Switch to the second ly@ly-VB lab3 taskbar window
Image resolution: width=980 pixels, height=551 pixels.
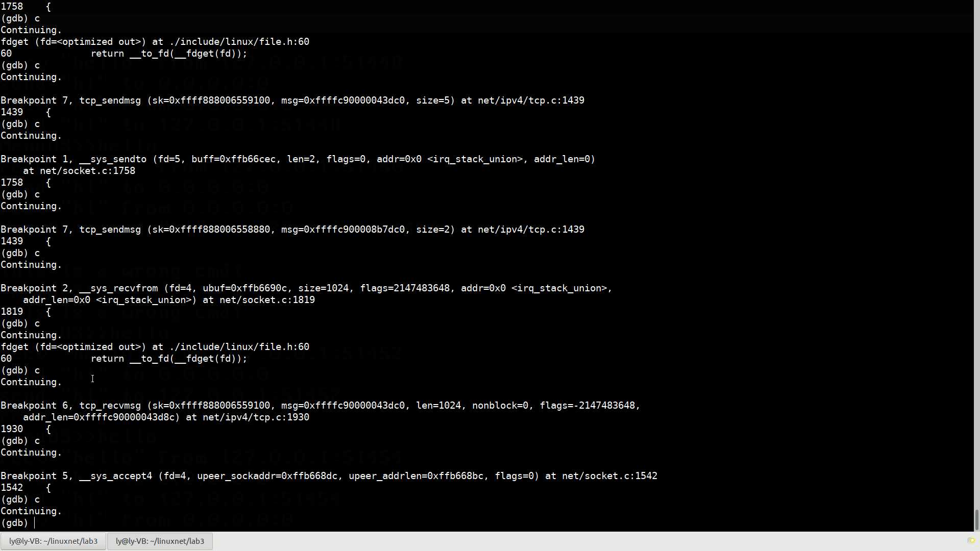pos(160,541)
